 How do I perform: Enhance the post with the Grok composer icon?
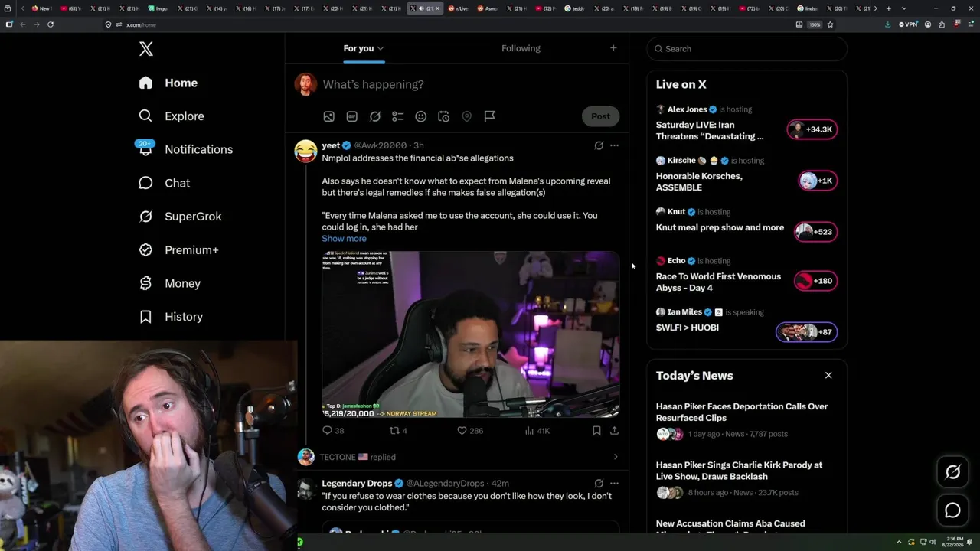[374, 116]
